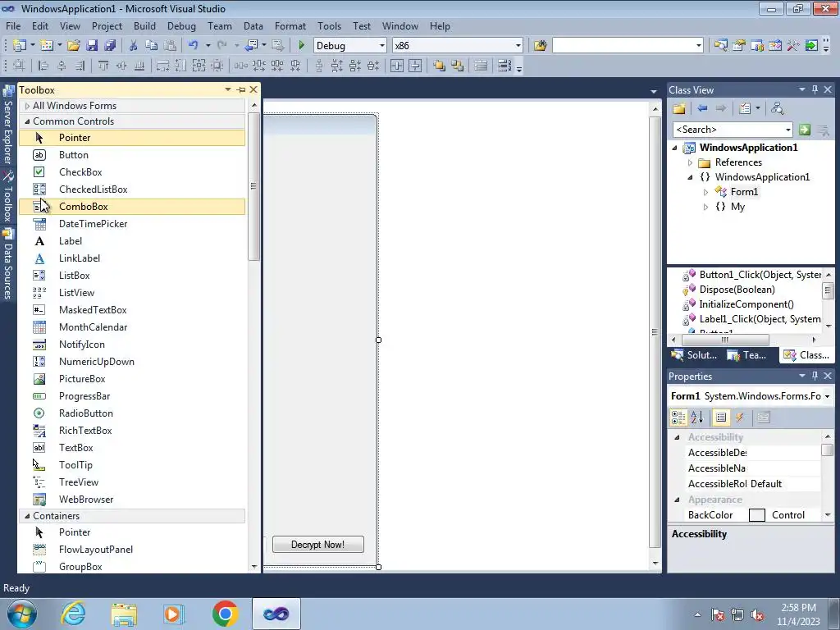Click the Alphabetical sort icon in Properties
Image resolution: width=840 pixels, height=630 pixels.
697,418
